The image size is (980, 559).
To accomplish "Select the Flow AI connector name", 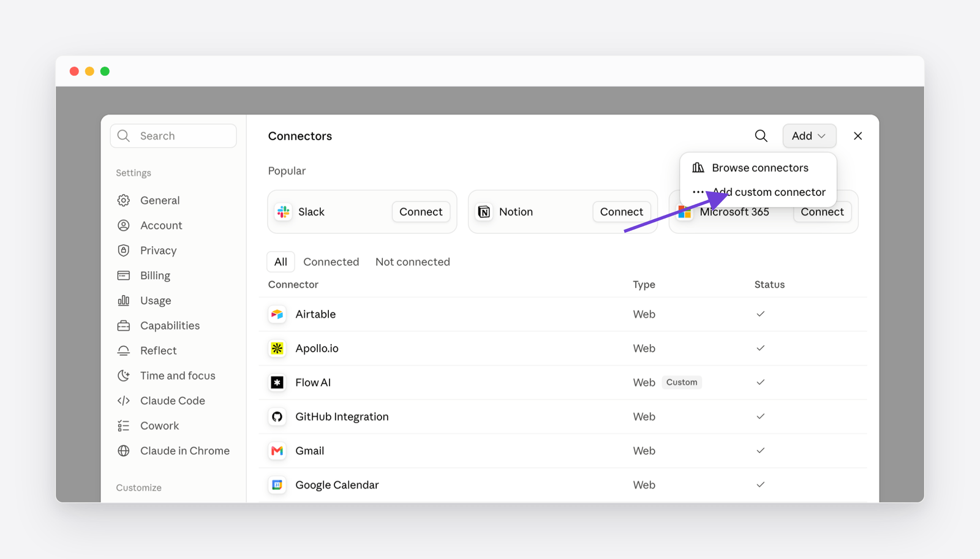I will [x=313, y=383].
